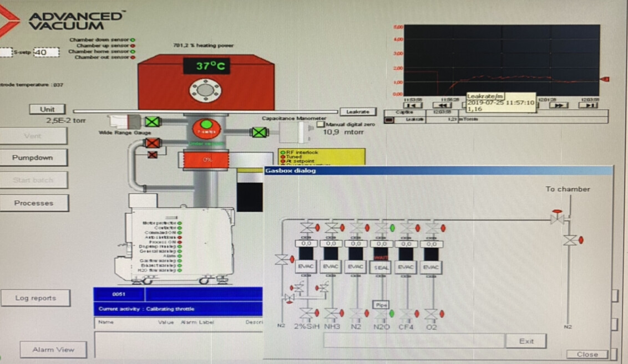
Task: Click the 10,9 mtorr pressure reading
Action: tap(343, 132)
